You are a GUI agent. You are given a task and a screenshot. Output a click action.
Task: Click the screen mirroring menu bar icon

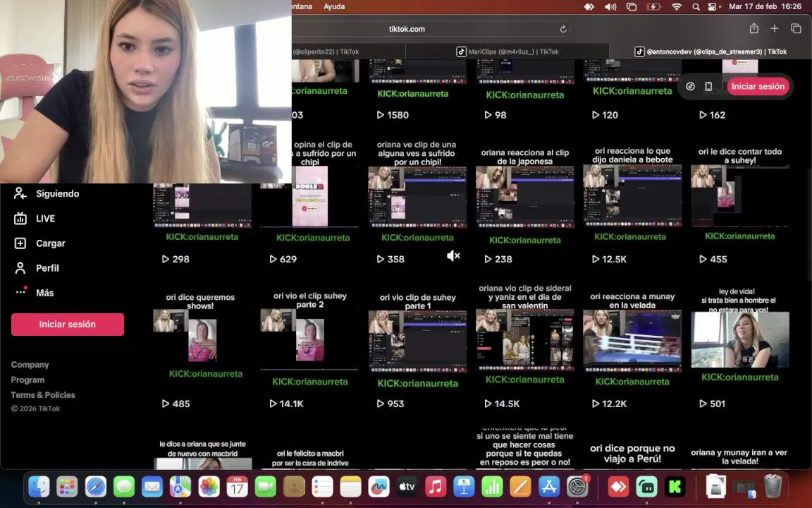632,7
